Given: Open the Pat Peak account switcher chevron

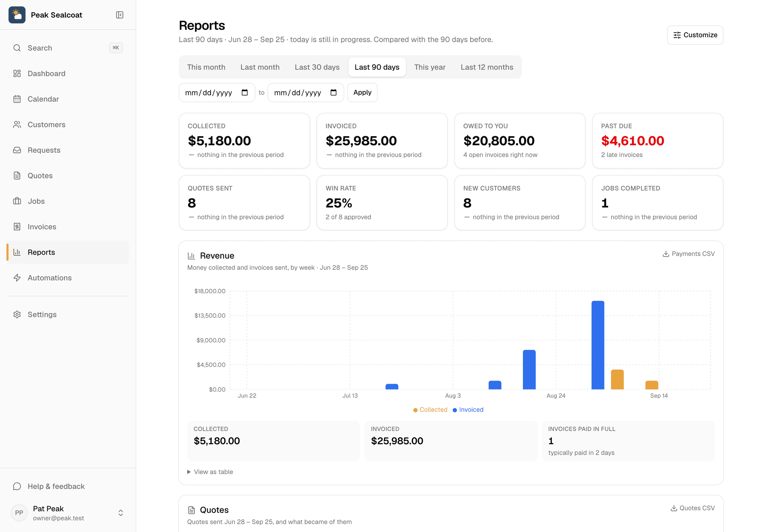Looking at the screenshot, I should (x=121, y=513).
